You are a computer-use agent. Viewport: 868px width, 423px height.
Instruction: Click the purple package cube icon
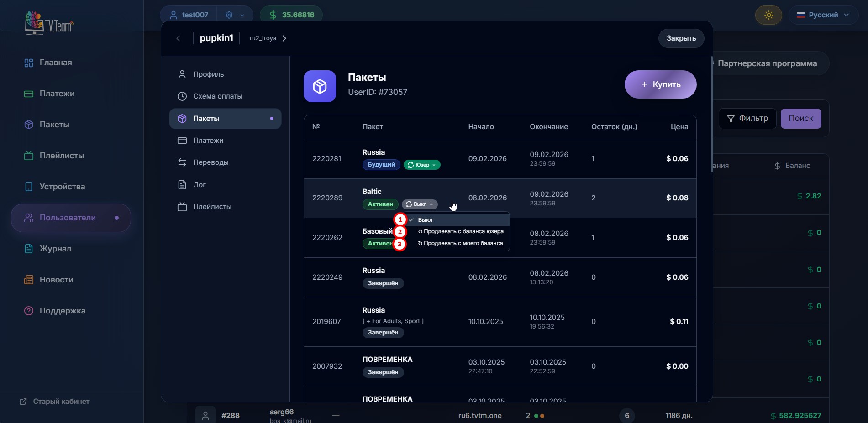(320, 86)
